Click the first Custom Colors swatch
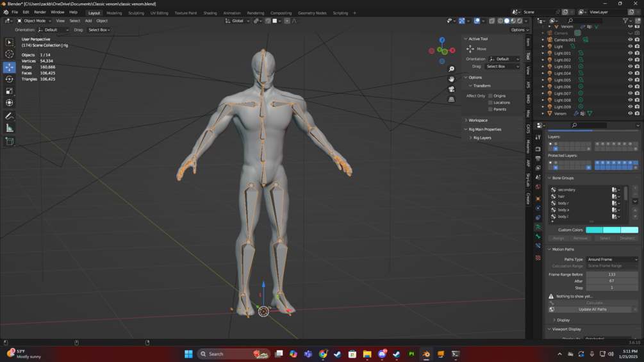The width and height of the screenshot is (644, 362). [x=594, y=230]
